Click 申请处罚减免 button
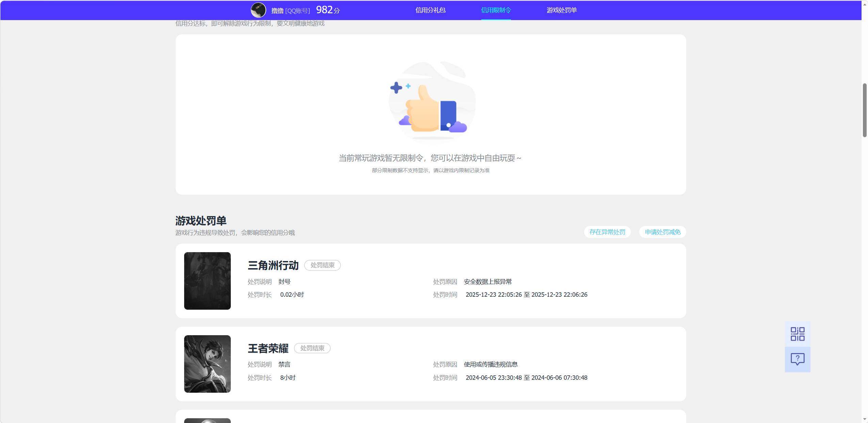 coord(663,232)
